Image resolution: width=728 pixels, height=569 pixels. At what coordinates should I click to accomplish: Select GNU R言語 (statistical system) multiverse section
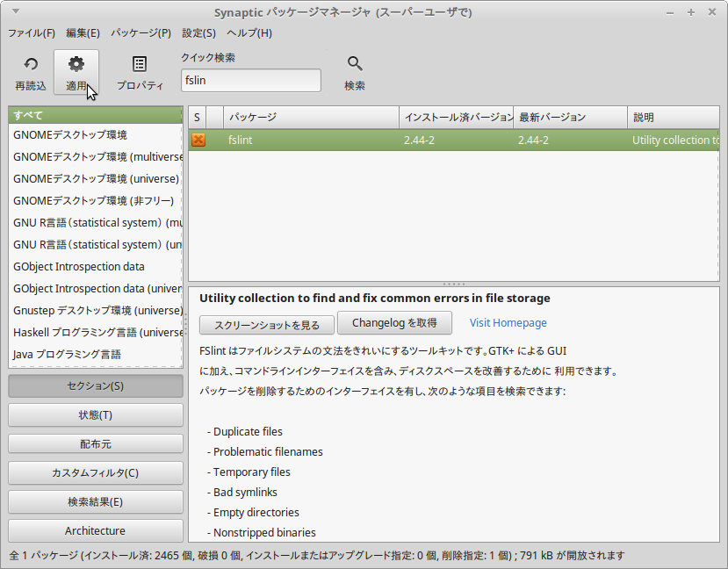(x=95, y=223)
